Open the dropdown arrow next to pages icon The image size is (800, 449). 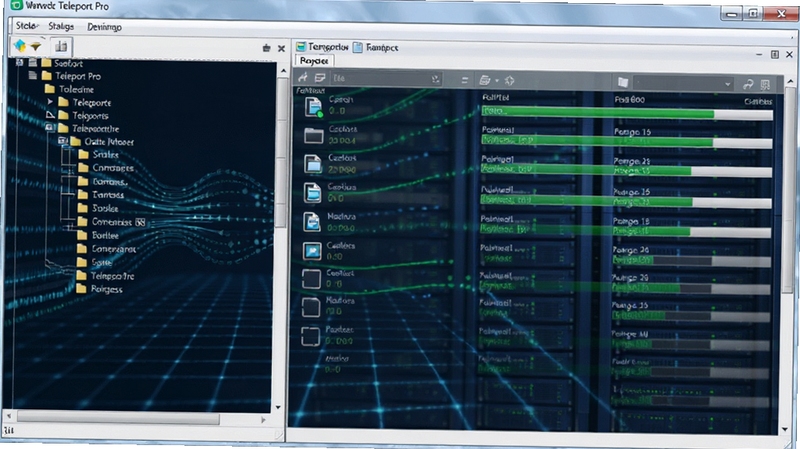click(x=496, y=81)
